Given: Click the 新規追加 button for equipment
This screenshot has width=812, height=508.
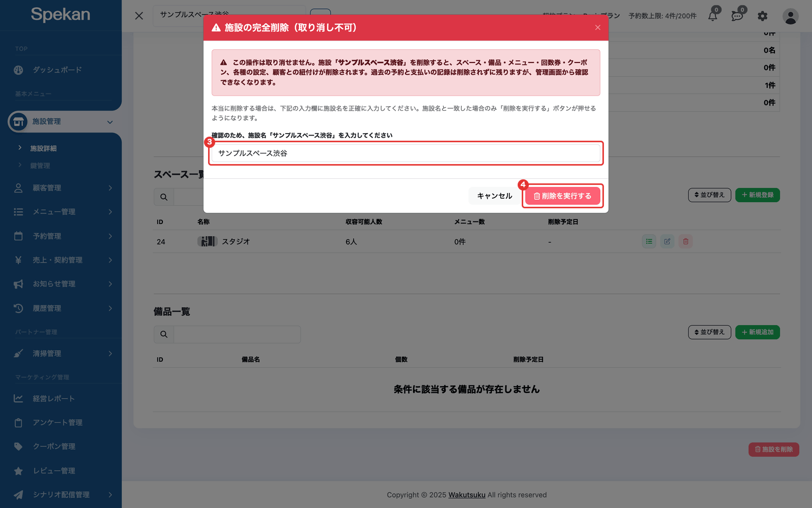Looking at the screenshot, I should click(758, 332).
